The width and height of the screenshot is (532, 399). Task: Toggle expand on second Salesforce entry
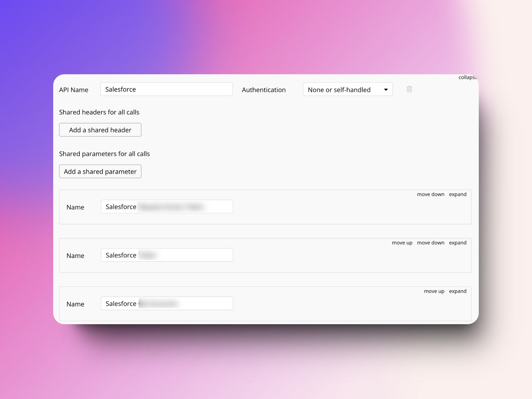458,242
